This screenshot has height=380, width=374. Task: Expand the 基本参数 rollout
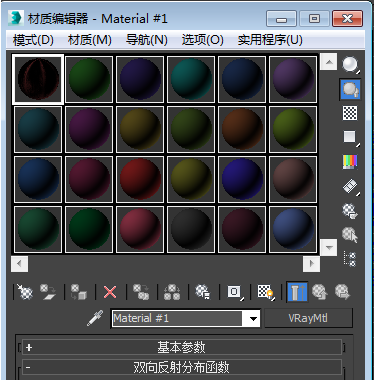coord(182,348)
